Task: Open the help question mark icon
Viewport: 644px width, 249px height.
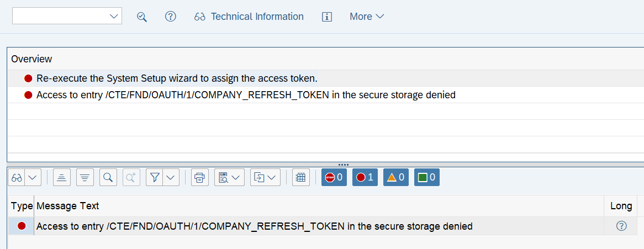Action: coord(171,17)
